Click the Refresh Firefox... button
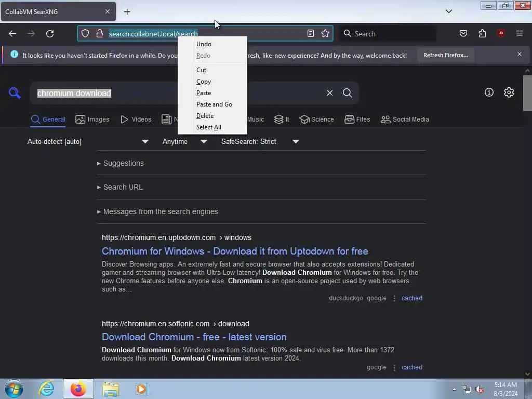532x399 pixels. click(x=445, y=55)
